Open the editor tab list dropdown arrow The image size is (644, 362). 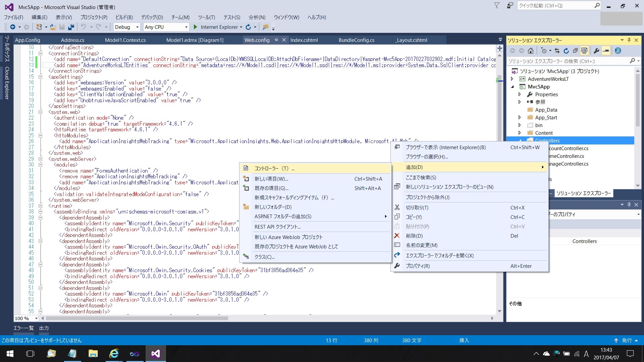pyautogui.click(x=500, y=40)
